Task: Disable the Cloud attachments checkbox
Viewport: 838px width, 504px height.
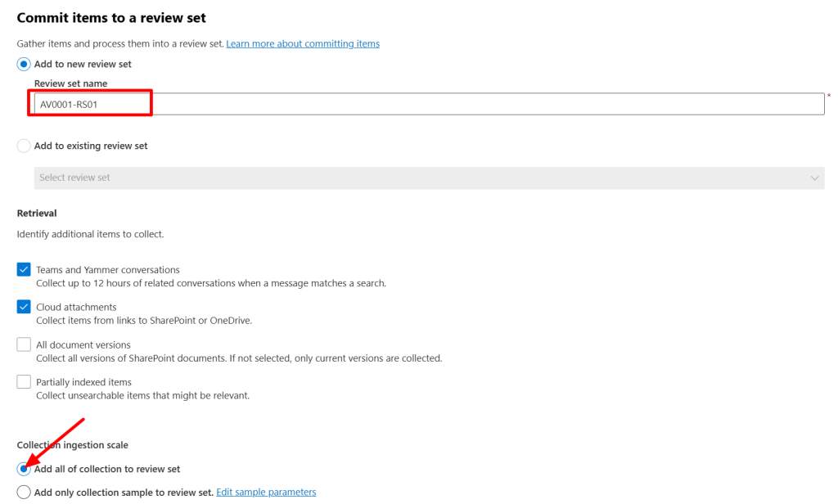Action: pyautogui.click(x=24, y=308)
